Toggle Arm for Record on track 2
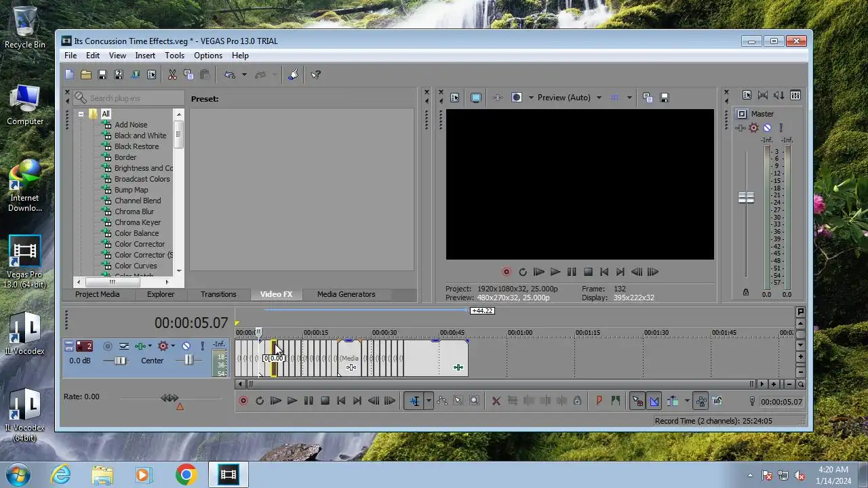 (x=107, y=346)
